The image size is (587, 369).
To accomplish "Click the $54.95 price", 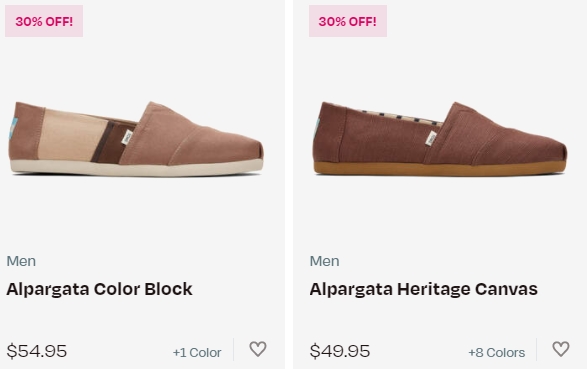I will [37, 351].
